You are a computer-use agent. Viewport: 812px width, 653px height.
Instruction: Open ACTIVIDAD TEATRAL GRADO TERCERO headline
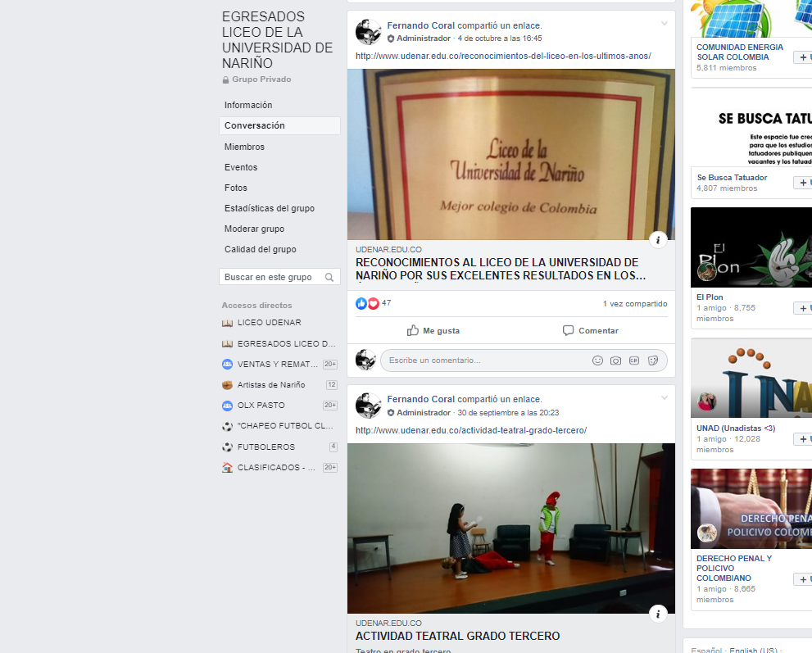[458, 636]
